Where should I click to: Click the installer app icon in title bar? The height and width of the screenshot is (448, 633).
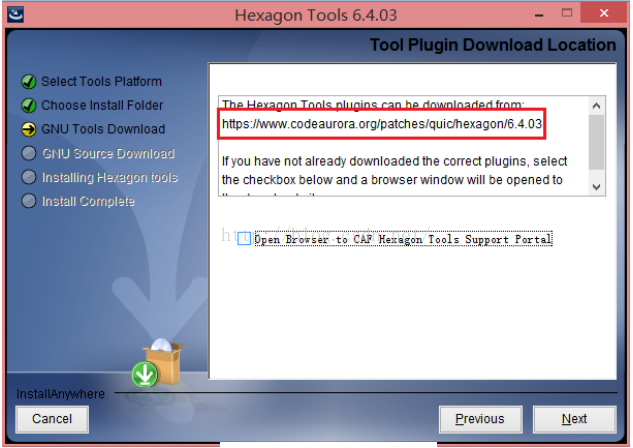[16, 15]
